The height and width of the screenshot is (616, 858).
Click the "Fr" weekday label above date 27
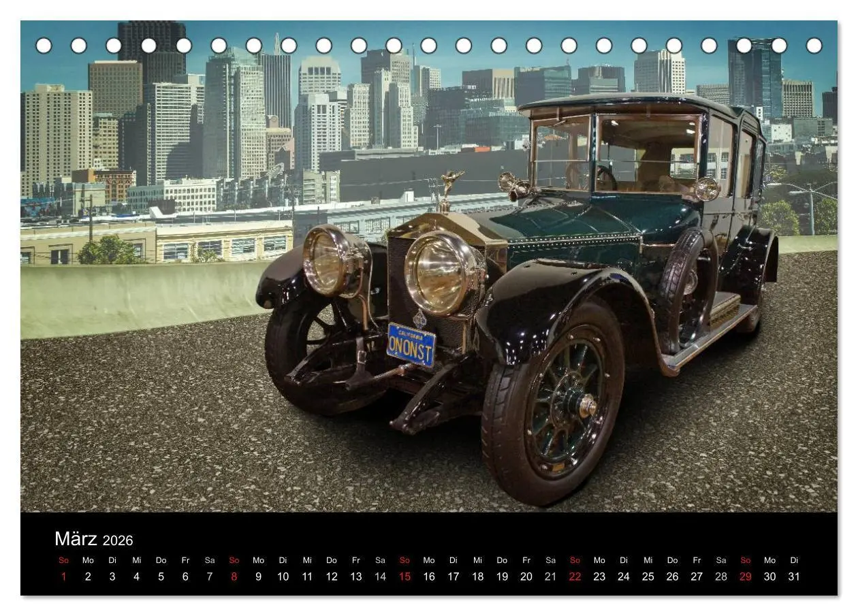pyautogui.click(x=697, y=560)
